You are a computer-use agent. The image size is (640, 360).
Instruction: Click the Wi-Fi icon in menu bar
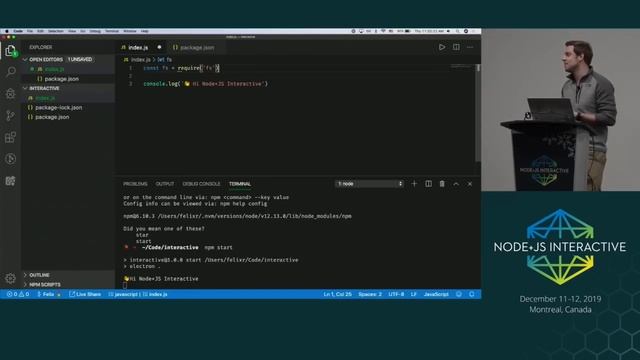(383, 31)
